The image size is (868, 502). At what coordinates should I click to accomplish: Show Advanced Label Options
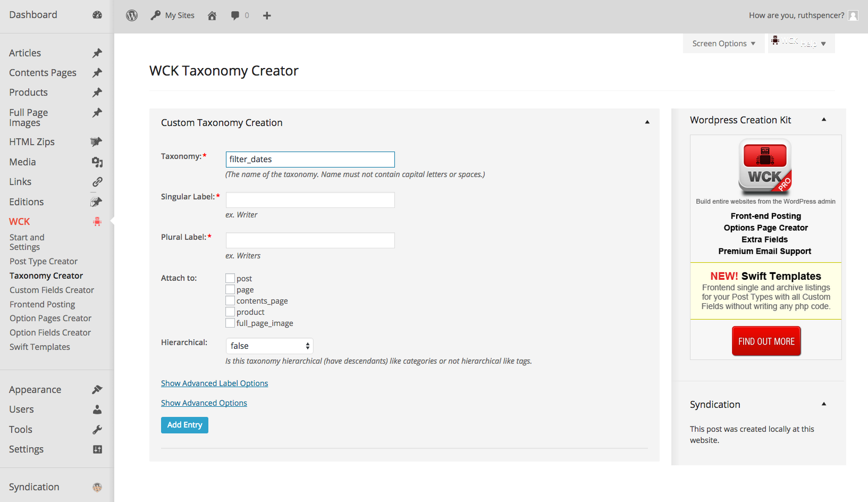(214, 383)
